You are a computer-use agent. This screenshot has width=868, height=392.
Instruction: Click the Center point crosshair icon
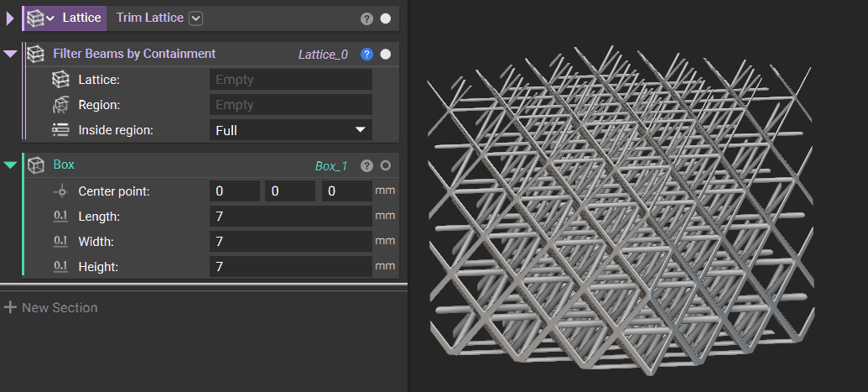tap(60, 191)
